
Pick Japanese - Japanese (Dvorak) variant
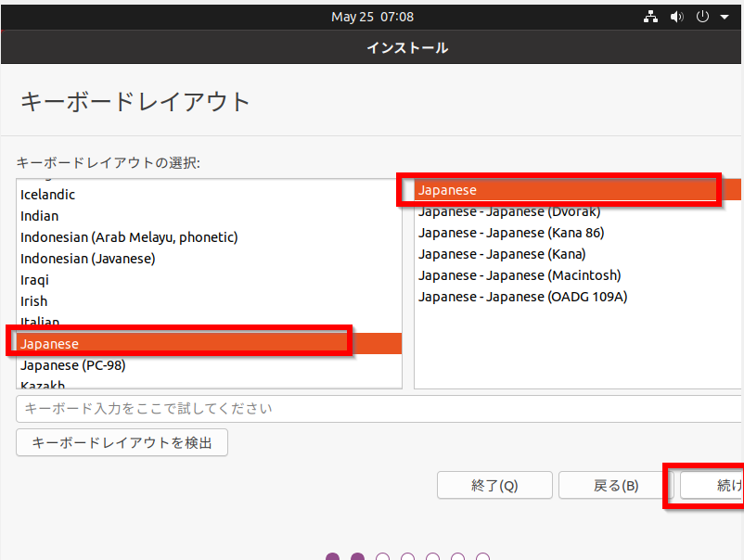pos(509,212)
